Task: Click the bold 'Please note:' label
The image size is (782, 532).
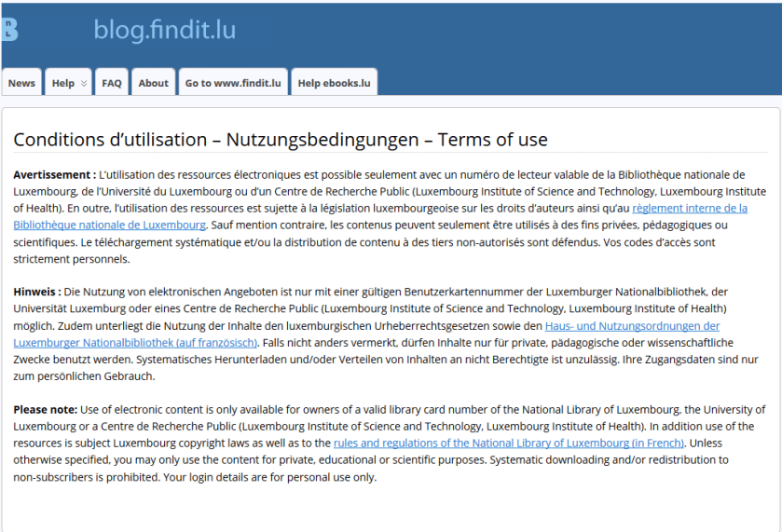Action: (x=46, y=409)
